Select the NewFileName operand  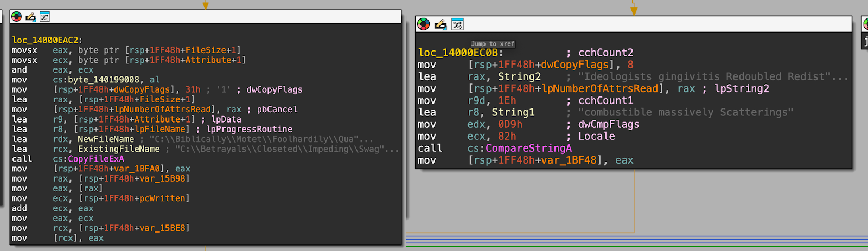(x=105, y=139)
